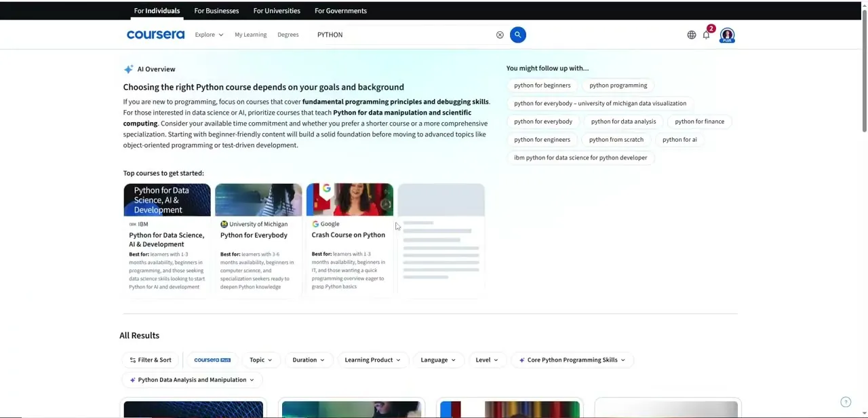
Task: Expand the Explore menu
Action: tap(209, 35)
